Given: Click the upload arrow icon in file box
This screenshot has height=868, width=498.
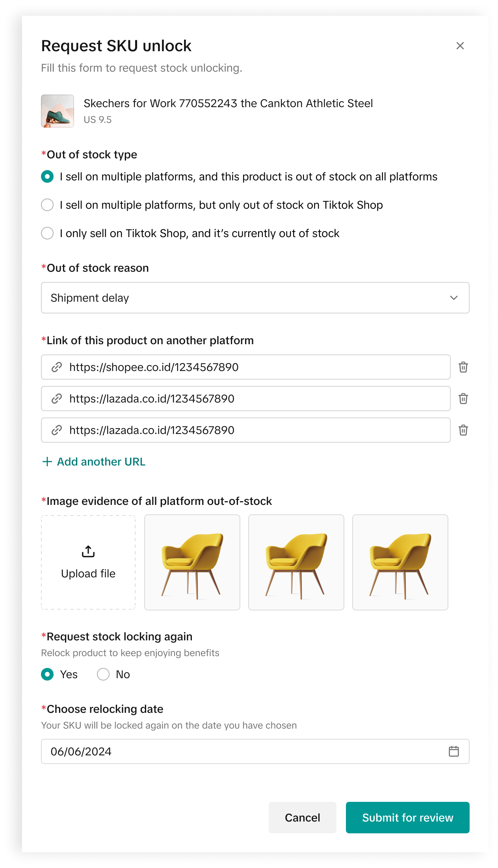Looking at the screenshot, I should [x=88, y=551].
